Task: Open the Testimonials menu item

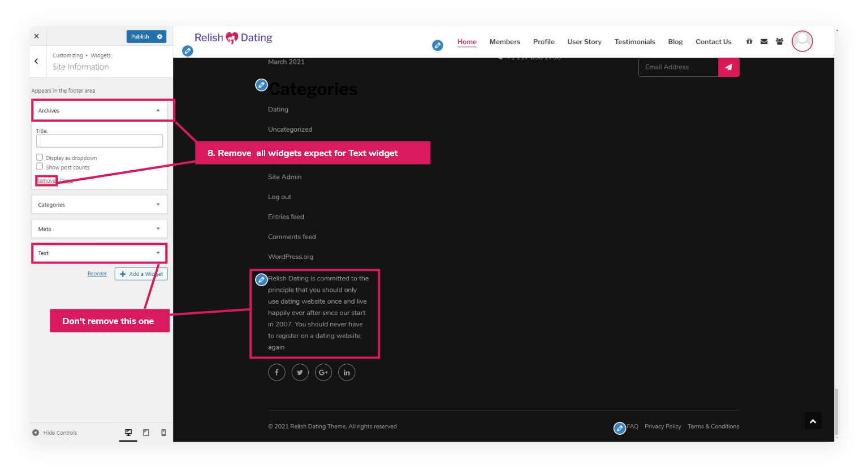Action: 635,42
